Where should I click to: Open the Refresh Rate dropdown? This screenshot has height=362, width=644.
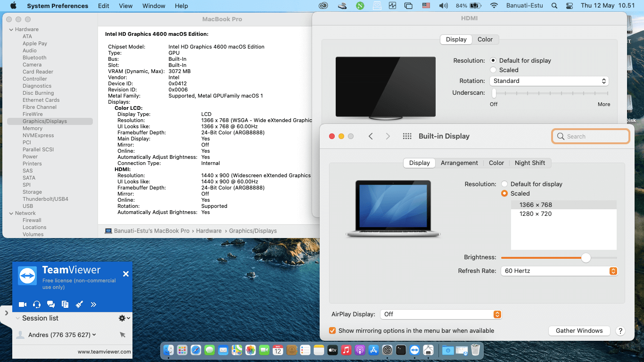pyautogui.click(x=559, y=271)
